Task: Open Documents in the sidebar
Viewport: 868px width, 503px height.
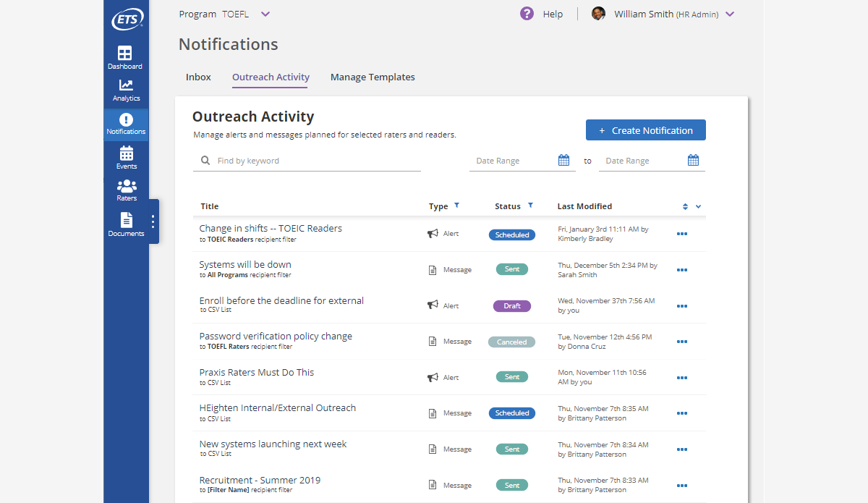Action: pyautogui.click(x=126, y=224)
